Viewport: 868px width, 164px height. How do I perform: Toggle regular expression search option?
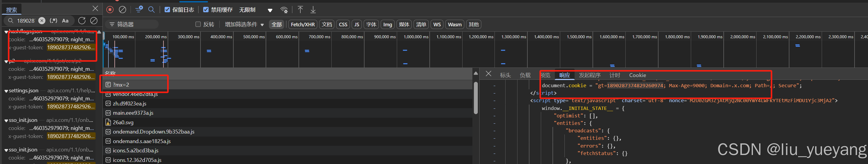(53, 21)
